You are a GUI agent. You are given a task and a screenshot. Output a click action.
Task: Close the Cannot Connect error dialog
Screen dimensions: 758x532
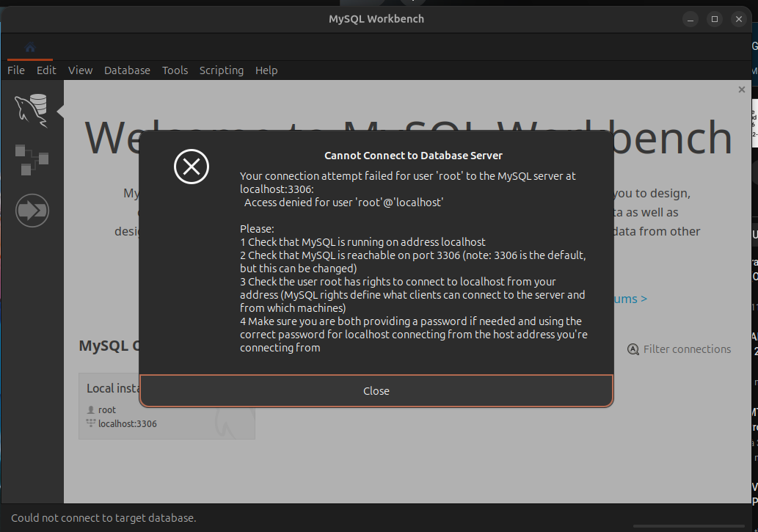[376, 391]
